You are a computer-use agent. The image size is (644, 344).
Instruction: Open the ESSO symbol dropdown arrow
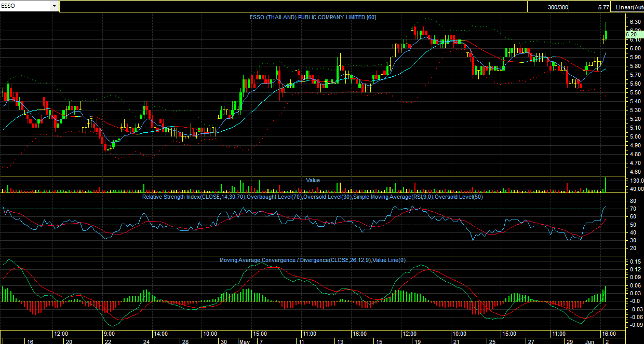(x=55, y=6)
